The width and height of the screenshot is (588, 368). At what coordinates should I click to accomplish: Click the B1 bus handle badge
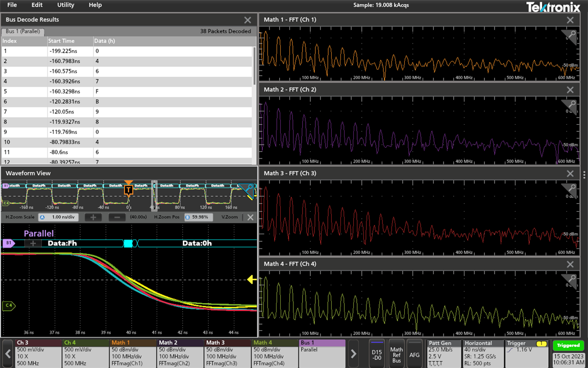click(9, 243)
